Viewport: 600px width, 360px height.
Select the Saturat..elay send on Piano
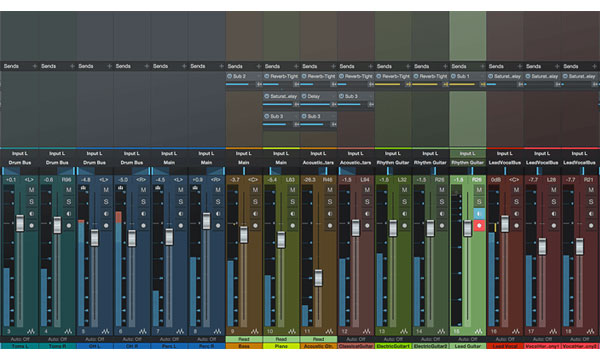coord(284,96)
